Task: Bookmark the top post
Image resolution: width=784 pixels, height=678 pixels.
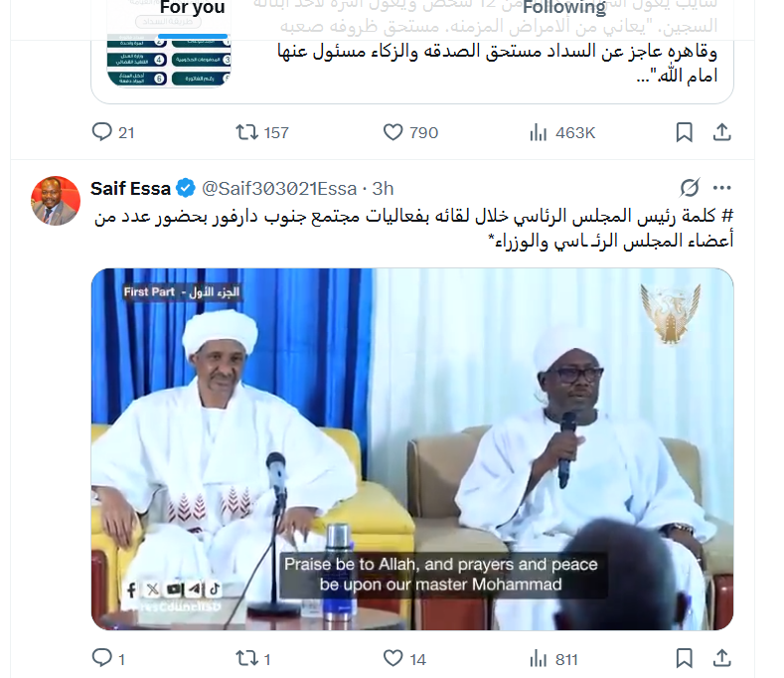Action: point(684,132)
